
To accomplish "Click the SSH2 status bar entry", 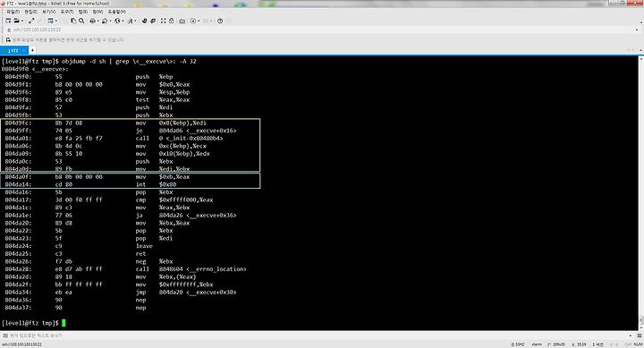I will click(x=518, y=344).
